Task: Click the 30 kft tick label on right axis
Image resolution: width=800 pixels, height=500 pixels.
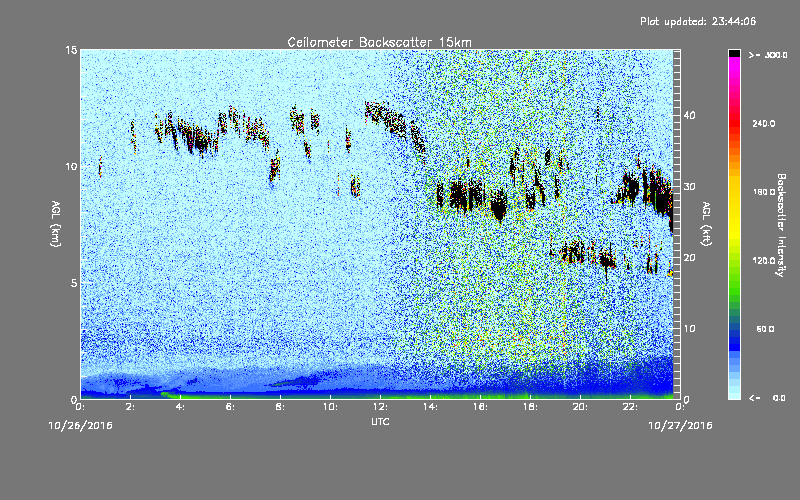Action: (x=690, y=186)
